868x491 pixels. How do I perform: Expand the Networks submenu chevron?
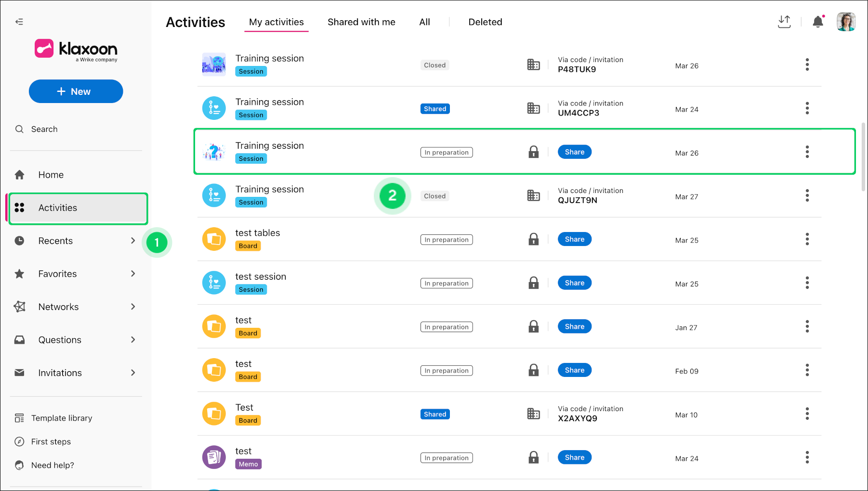coord(133,307)
